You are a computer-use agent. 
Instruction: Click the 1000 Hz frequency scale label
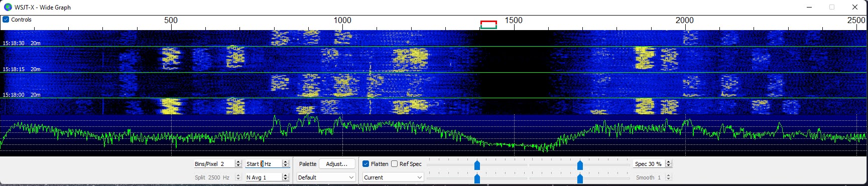[342, 20]
